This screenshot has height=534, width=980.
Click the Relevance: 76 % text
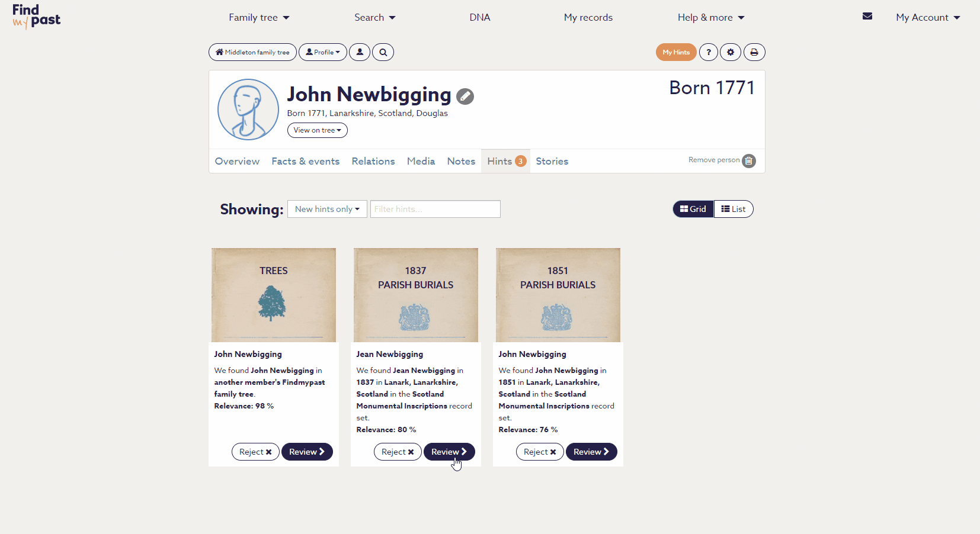pyautogui.click(x=529, y=430)
